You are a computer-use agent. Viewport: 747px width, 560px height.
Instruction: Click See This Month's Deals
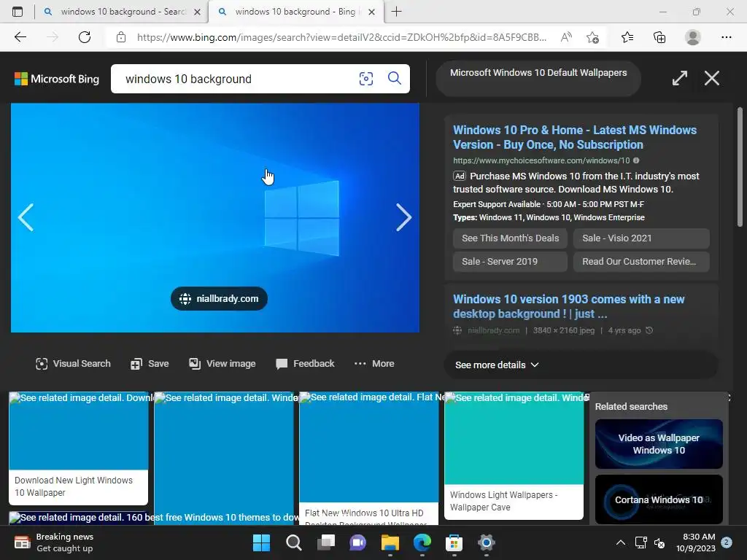(510, 238)
